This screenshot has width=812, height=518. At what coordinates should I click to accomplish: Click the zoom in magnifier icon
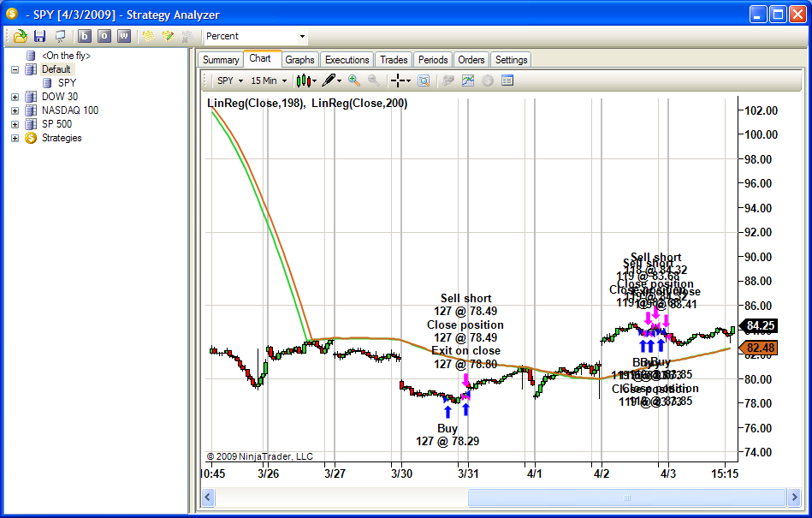[x=354, y=80]
